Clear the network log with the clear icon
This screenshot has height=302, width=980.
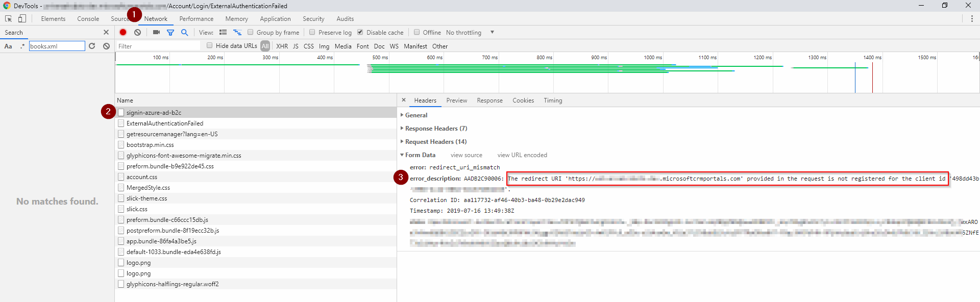coord(137,32)
